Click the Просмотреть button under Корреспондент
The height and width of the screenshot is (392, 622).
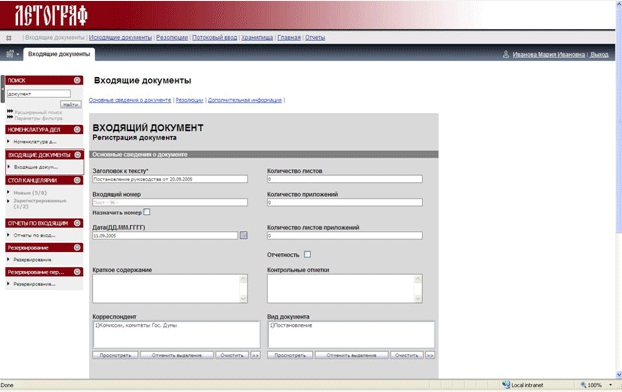point(115,355)
